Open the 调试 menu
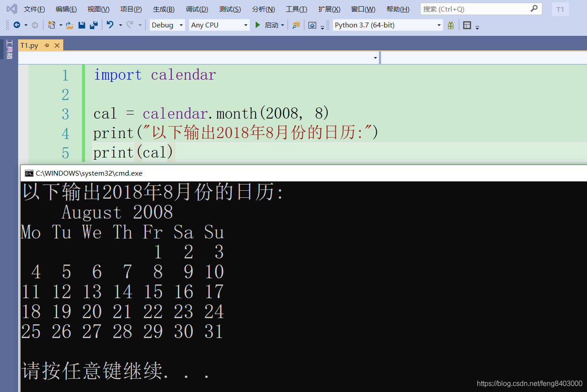Viewport: 587px width, 392px height. pos(196,9)
